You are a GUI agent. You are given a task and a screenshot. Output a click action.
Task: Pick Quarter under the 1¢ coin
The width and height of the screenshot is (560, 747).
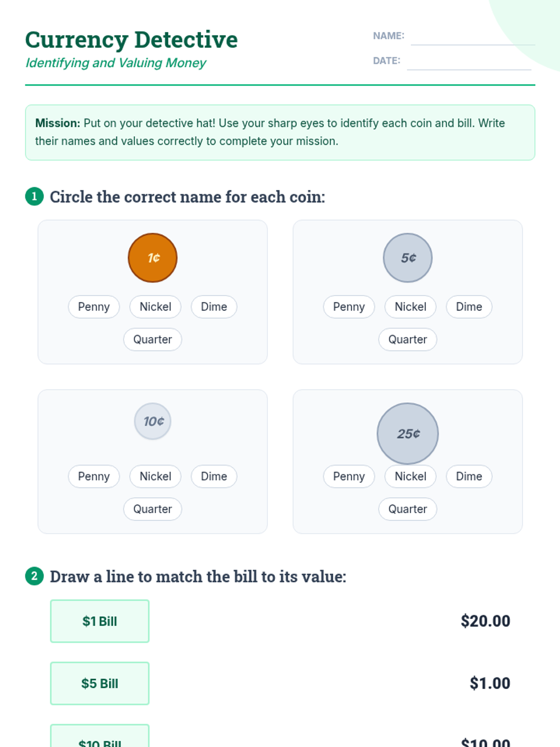(153, 339)
